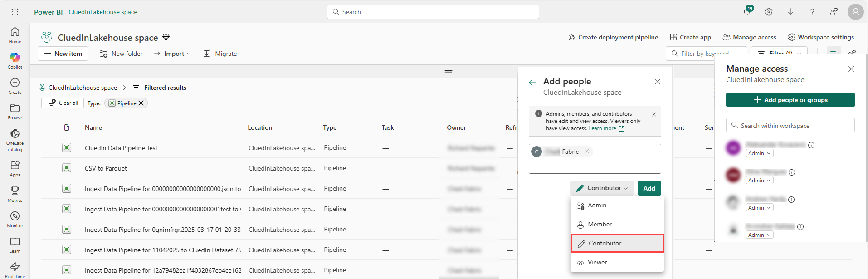Expand the Contributor role dropdown

(x=602, y=188)
